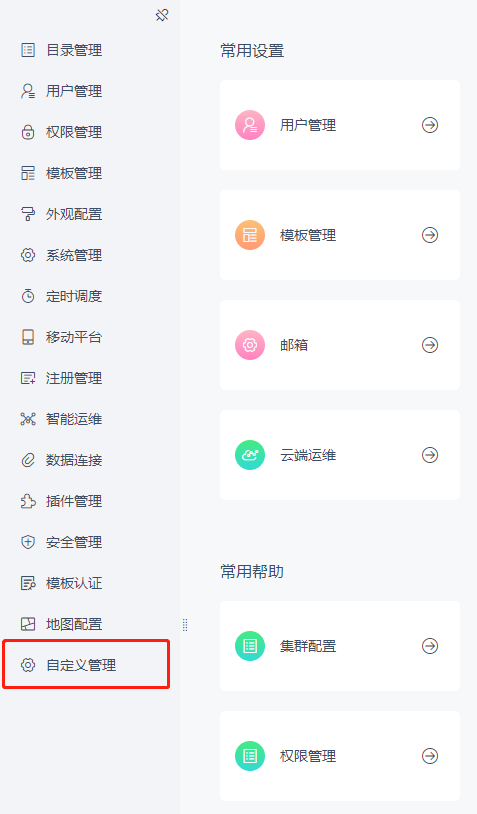The height and width of the screenshot is (814, 477).
Task: Select the 用户管理 sidebar icon
Action: (28, 91)
